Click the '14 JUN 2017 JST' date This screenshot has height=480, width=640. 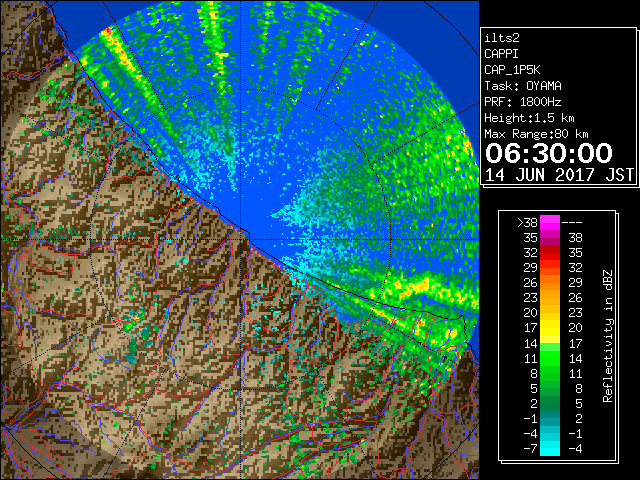(559, 175)
